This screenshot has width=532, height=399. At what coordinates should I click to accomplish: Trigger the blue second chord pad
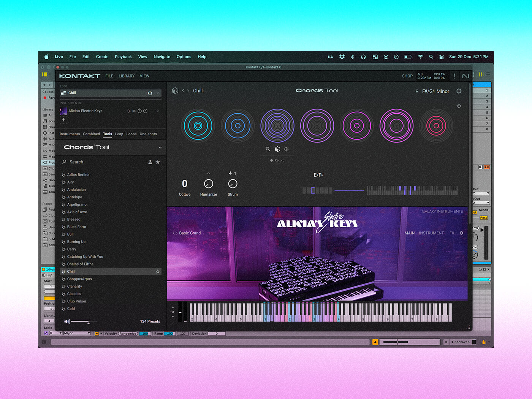(x=237, y=125)
